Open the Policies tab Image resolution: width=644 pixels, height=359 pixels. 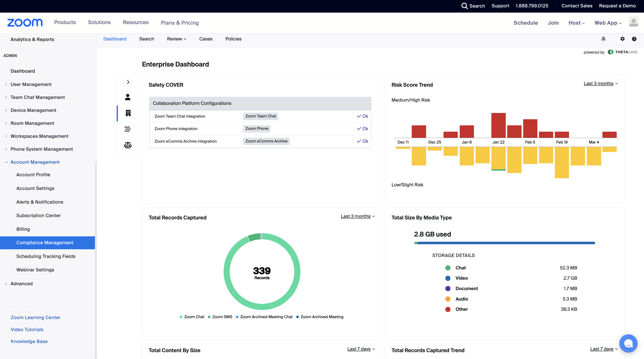[233, 39]
